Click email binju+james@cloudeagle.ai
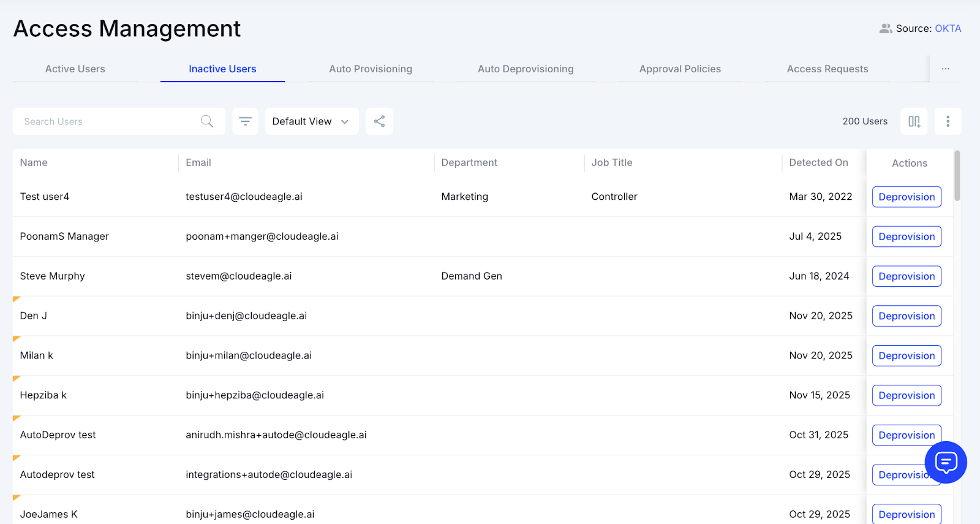The width and height of the screenshot is (980, 524). (x=250, y=514)
